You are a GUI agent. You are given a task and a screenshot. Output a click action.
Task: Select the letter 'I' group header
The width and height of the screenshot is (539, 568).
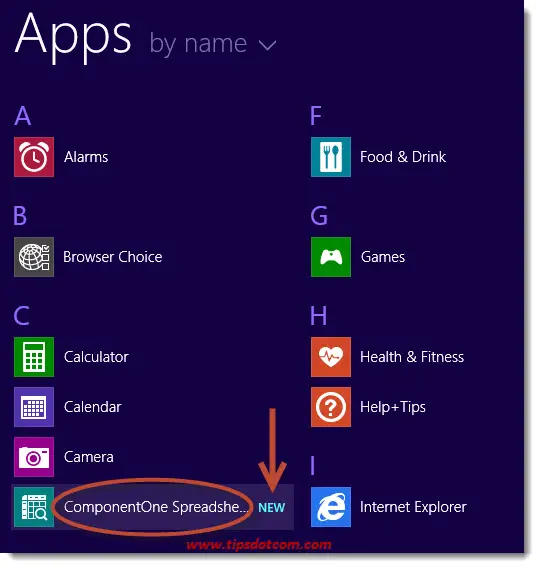pos(313,465)
